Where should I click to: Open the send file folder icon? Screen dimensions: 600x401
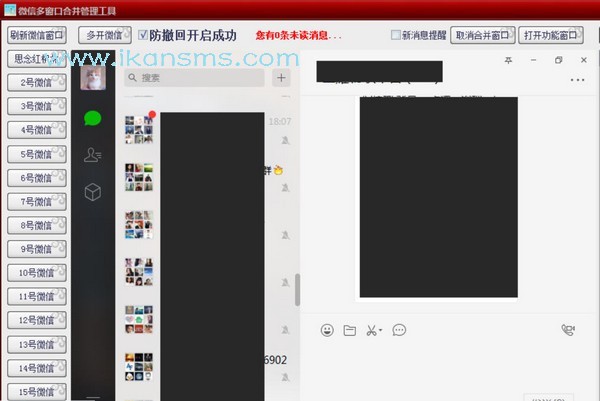[x=350, y=330]
